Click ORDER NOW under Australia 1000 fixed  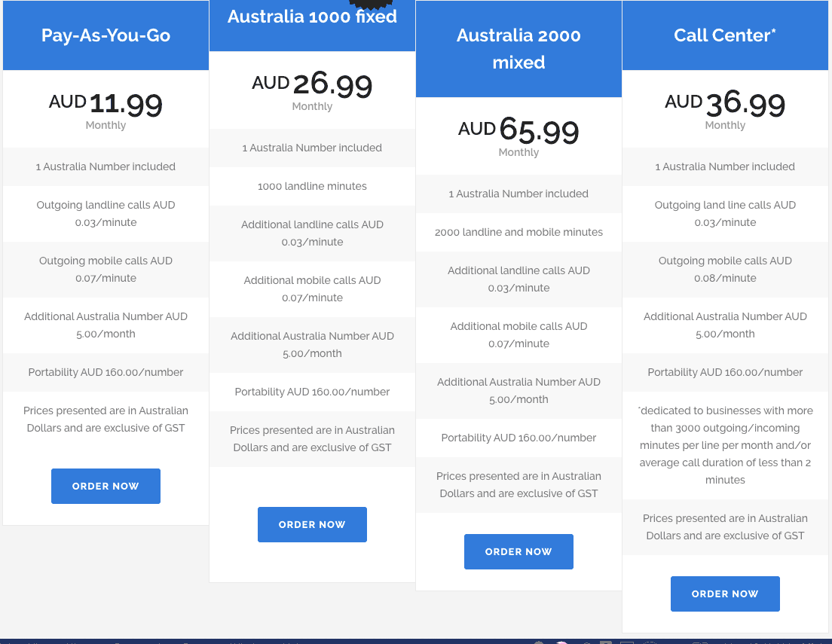point(312,524)
